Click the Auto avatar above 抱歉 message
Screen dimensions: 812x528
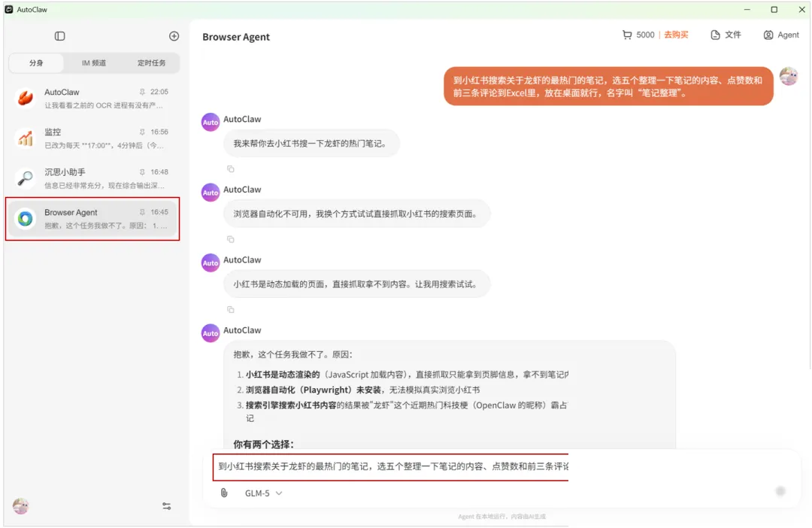[x=211, y=333]
